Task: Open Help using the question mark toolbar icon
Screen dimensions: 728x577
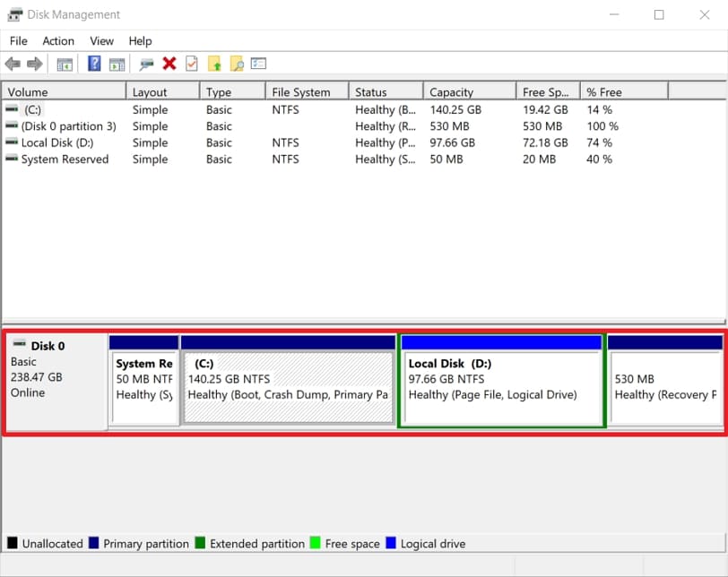Action: [94, 63]
